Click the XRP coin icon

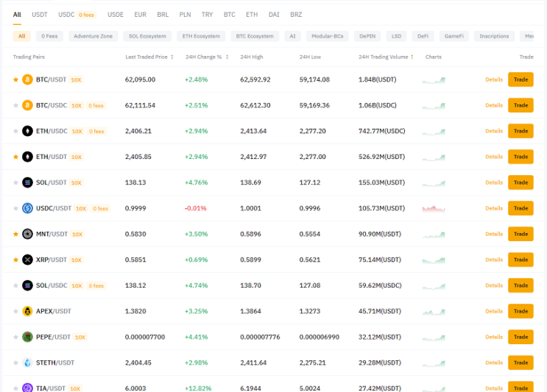point(27,260)
